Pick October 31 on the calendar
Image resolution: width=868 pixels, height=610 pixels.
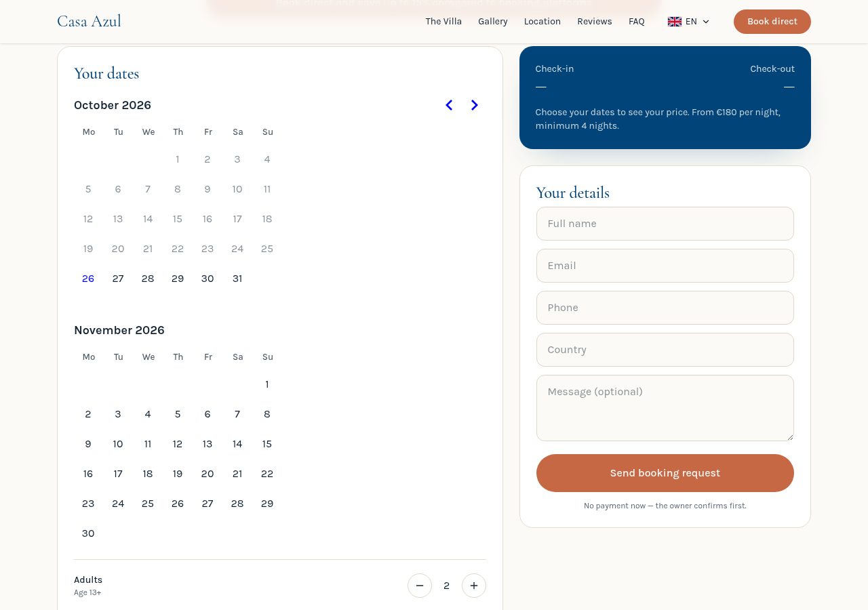tap(237, 279)
